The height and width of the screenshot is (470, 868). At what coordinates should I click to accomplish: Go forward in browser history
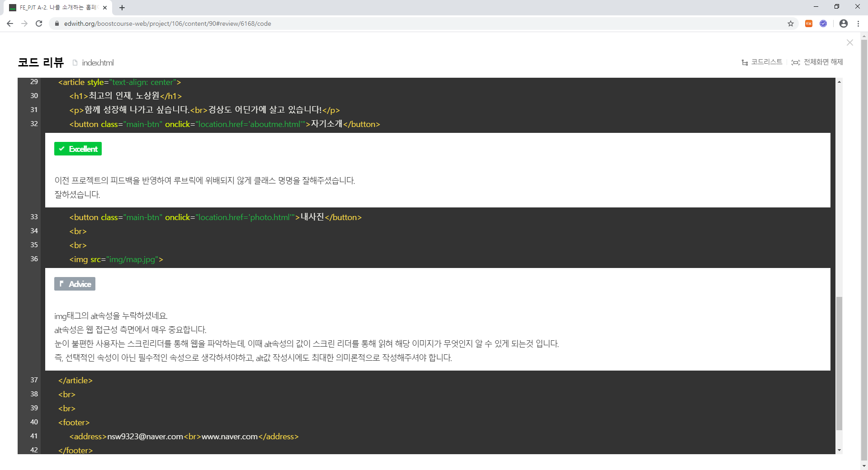pyautogui.click(x=24, y=23)
